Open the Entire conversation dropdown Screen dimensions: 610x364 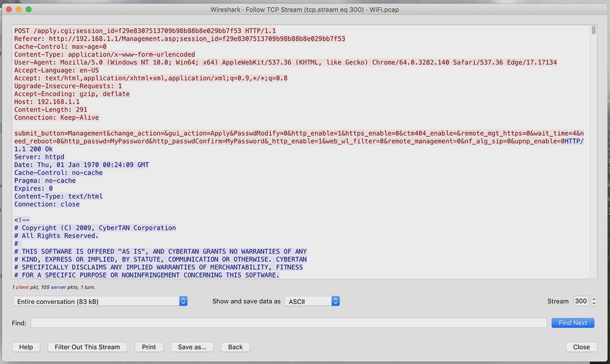[x=100, y=301]
